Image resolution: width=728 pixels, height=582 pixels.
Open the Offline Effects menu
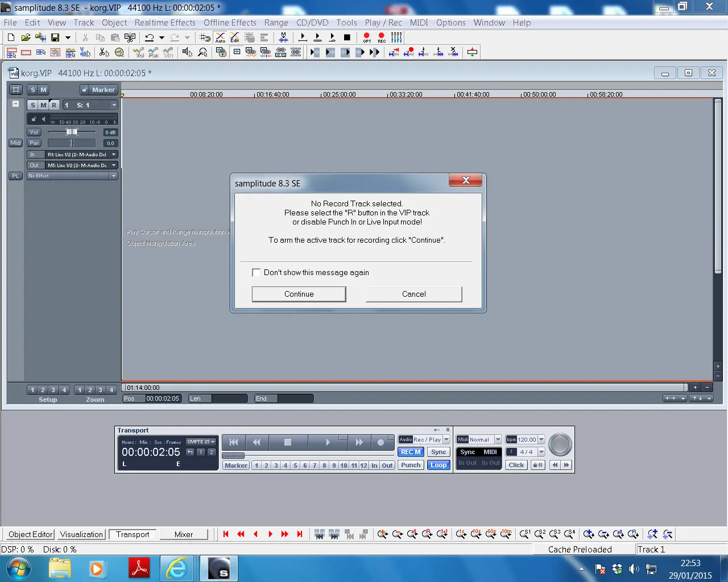tap(230, 23)
